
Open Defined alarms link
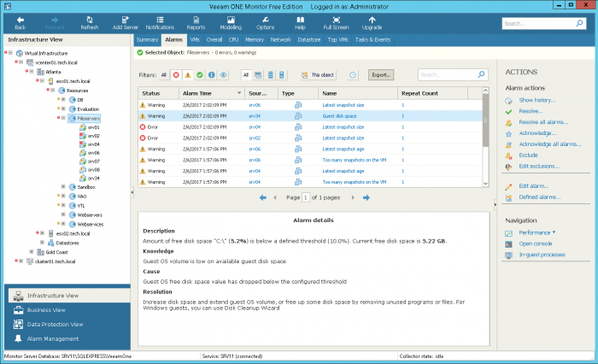coord(540,197)
